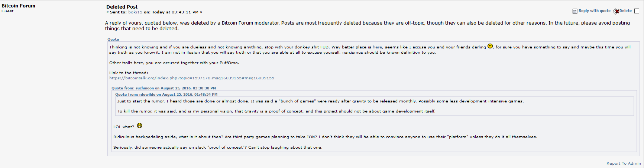644x168 pixels.
Task: Click the 'Bitcoin Forum' sender name
Action: [x=19, y=6]
